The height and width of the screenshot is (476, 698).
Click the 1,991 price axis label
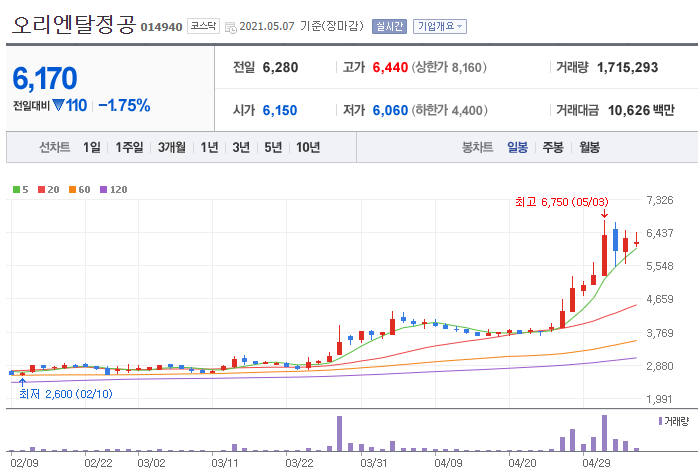pyautogui.click(x=660, y=399)
